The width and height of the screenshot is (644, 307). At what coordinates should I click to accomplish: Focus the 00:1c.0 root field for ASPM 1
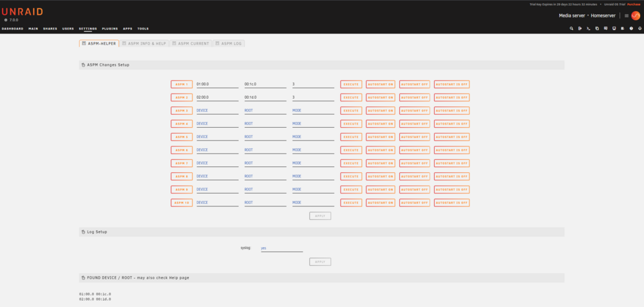click(265, 84)
